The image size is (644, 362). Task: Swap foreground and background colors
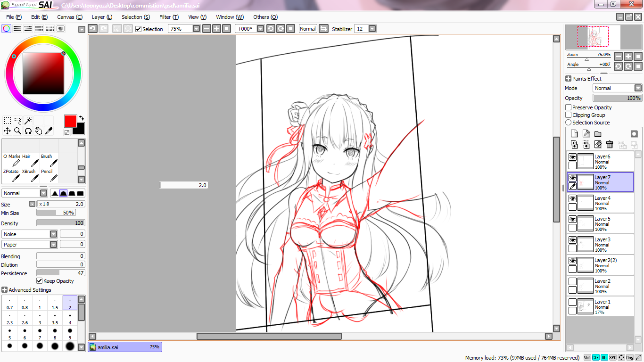coord(81,118)
